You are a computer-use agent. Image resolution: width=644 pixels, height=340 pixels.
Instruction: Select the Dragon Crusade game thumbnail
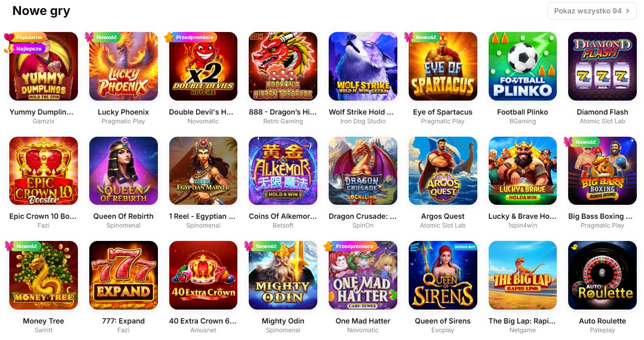click(363, 171)
